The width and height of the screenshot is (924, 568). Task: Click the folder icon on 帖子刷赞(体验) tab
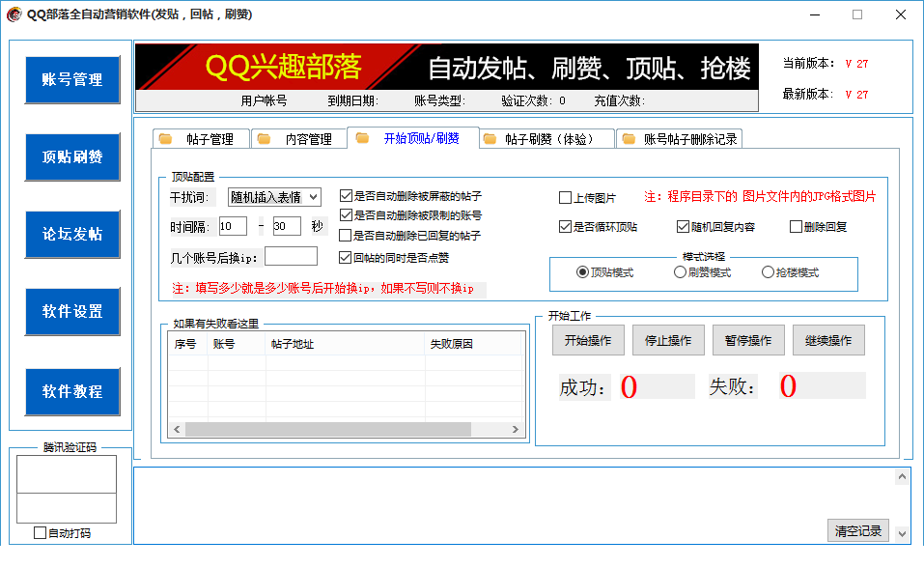490,138
